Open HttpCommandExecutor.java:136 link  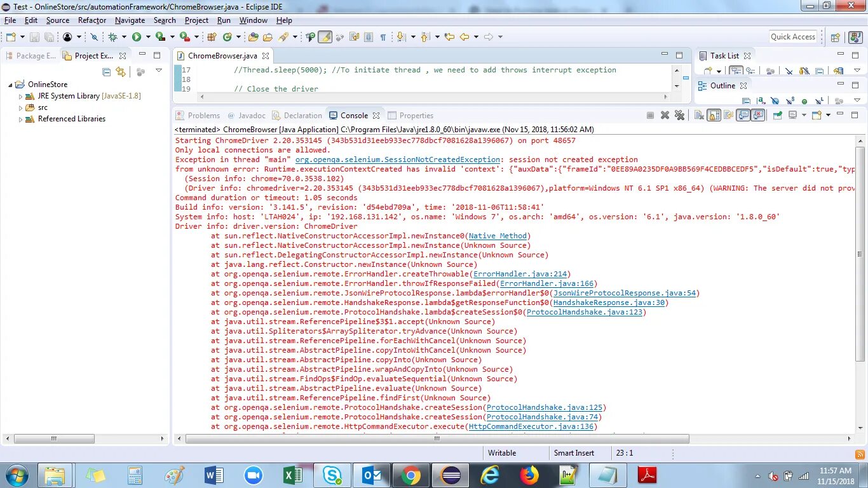tap(531, 426)
